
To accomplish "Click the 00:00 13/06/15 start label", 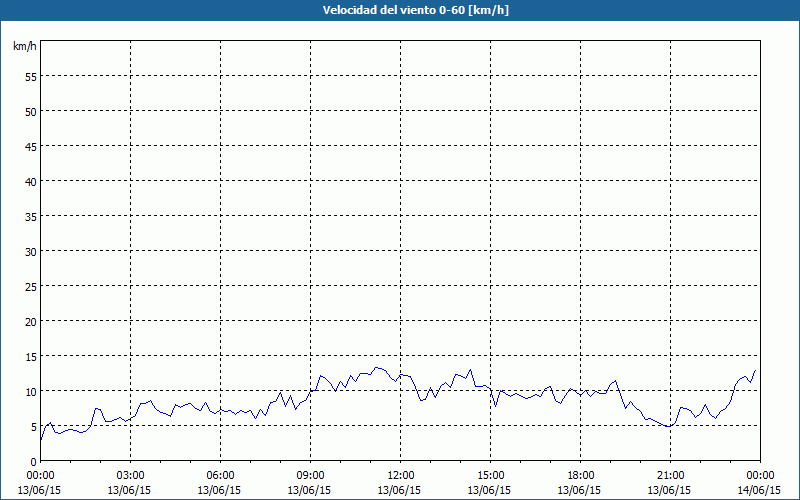I will (x=39, y=483).
